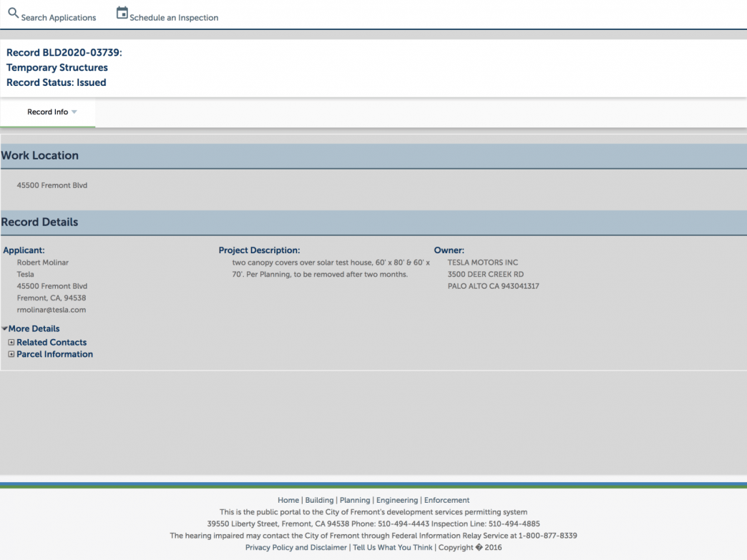Expand Related Contacts plus icon

click(11, 343)
